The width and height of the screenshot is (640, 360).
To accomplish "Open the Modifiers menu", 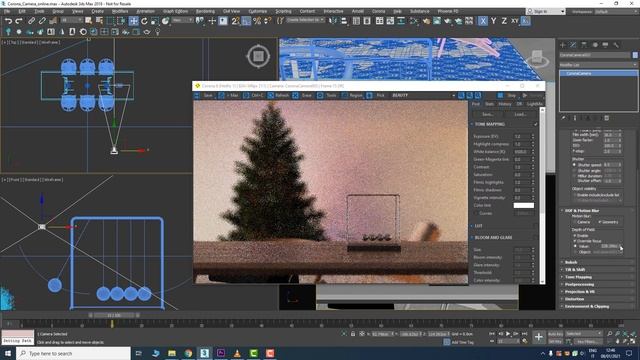I will click(120, 11).
